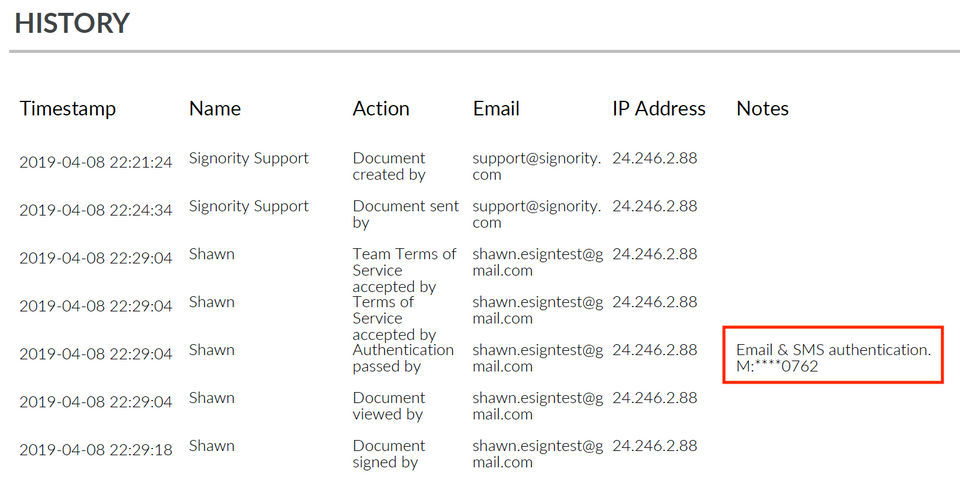Select the Email column header
This screenshot has width=960, height=482.
coord(496,109)
